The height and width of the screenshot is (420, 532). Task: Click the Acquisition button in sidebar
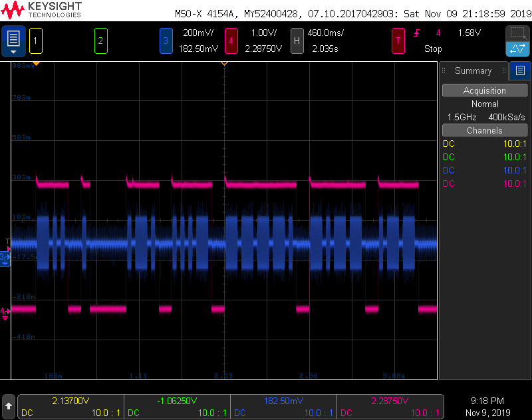click(x=484, y=90)
